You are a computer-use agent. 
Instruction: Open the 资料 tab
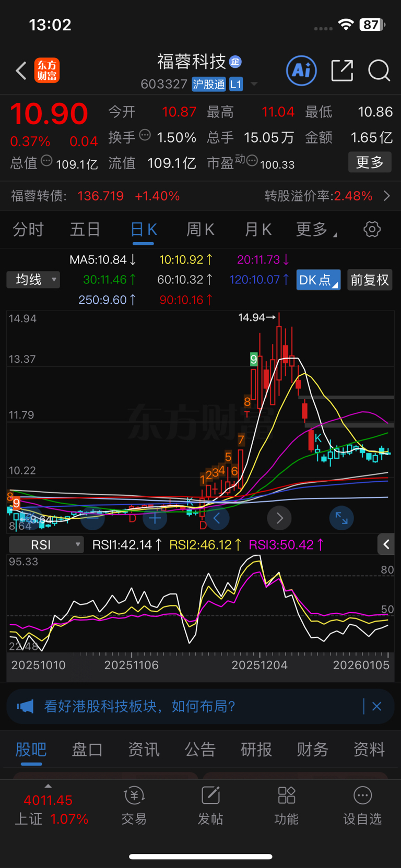[x=369, y=750]
